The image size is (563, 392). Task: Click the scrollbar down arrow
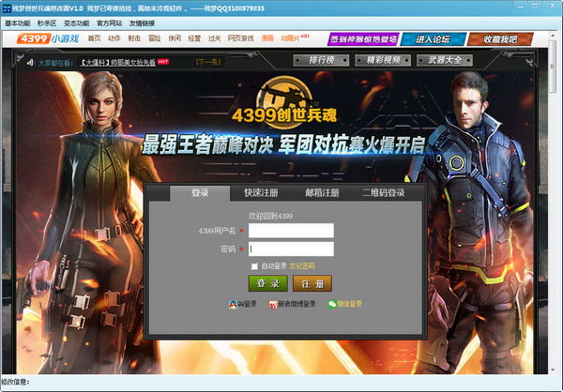(x=553, y=370)
